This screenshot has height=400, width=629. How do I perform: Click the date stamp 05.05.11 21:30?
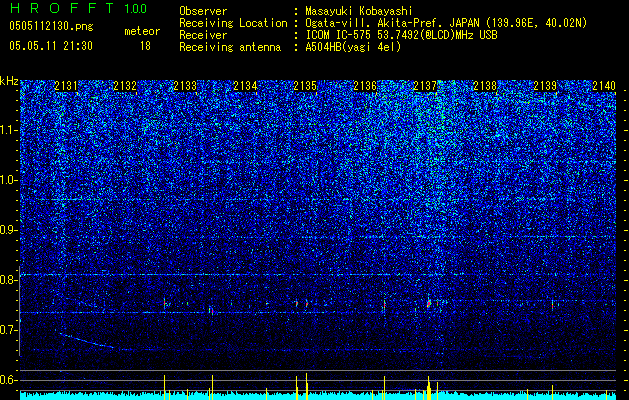(51, 46)
